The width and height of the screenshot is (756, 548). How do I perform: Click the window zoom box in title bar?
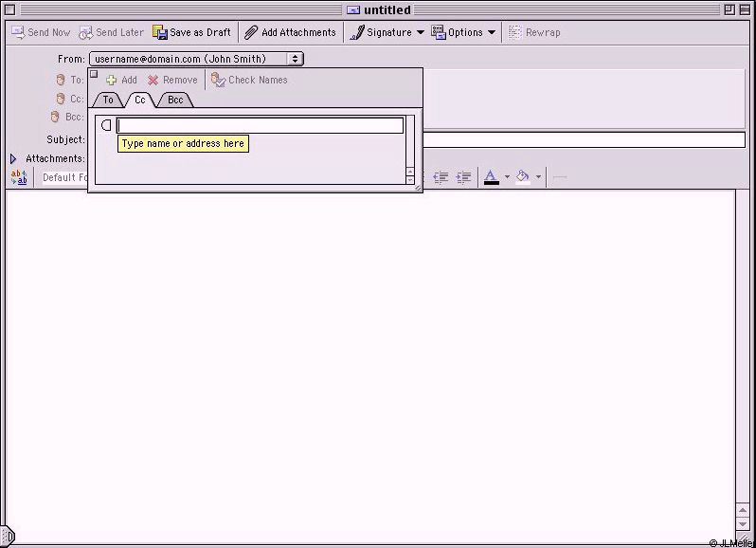coord(729,9)
